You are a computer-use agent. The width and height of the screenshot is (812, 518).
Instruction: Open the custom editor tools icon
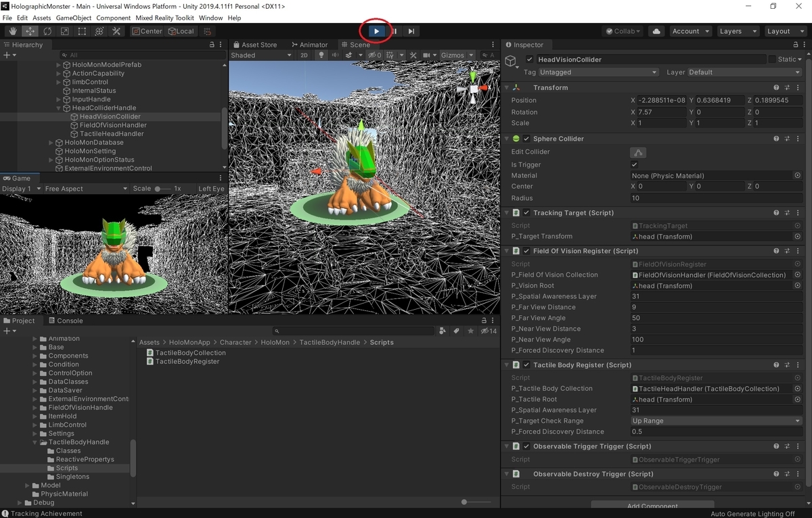click(x=116, y=31)
